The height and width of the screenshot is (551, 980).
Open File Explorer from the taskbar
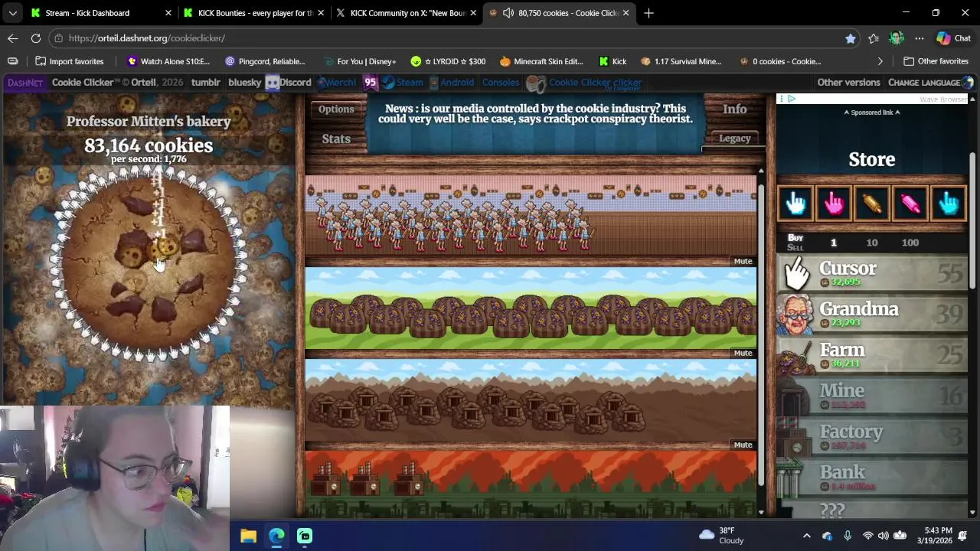coord(248,536)
